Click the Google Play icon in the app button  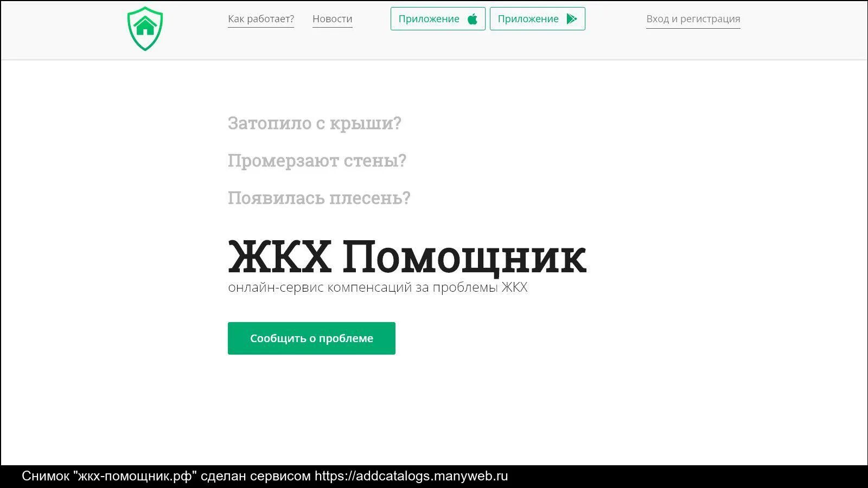click(x=572, y=19)
